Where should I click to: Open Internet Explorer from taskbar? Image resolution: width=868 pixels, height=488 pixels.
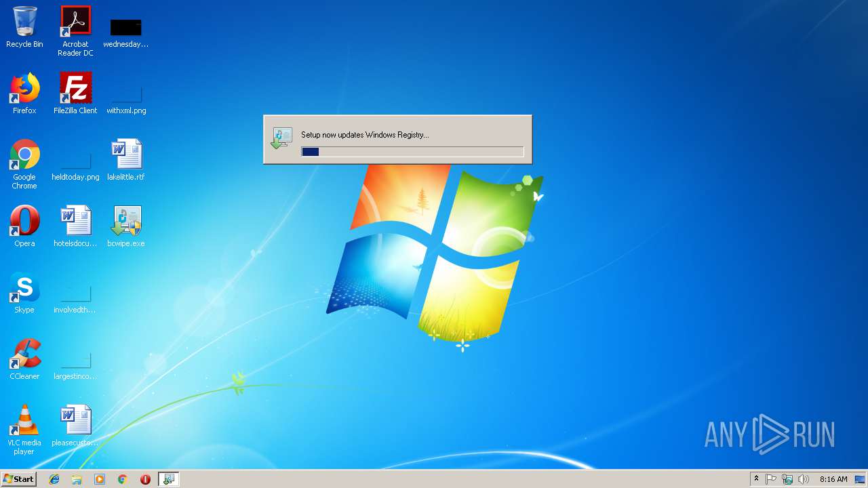(54, 479)
